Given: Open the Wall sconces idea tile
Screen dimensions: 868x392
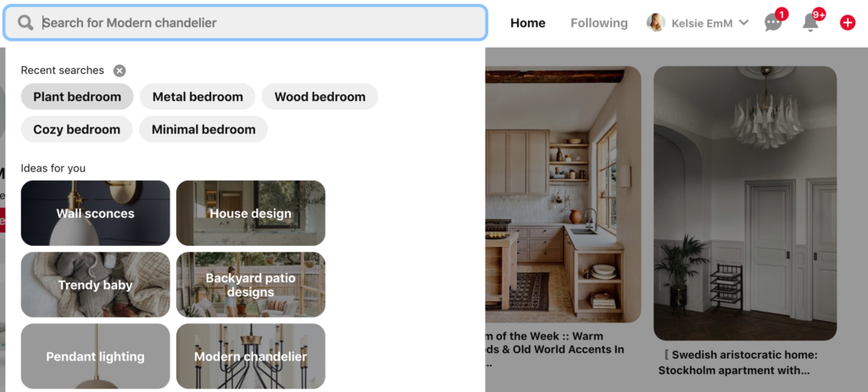Looking at the screenshot, I should click(x=95, y=213).
